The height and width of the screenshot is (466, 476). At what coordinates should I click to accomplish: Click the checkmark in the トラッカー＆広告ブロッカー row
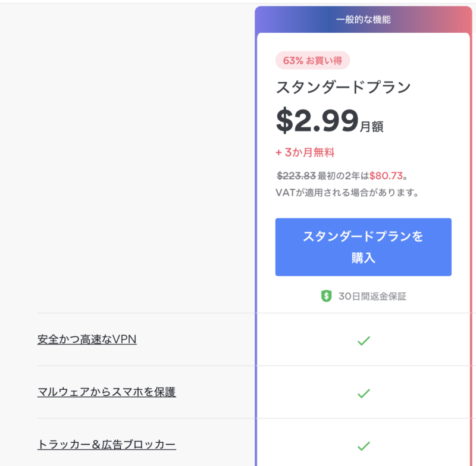pos(364,446)
